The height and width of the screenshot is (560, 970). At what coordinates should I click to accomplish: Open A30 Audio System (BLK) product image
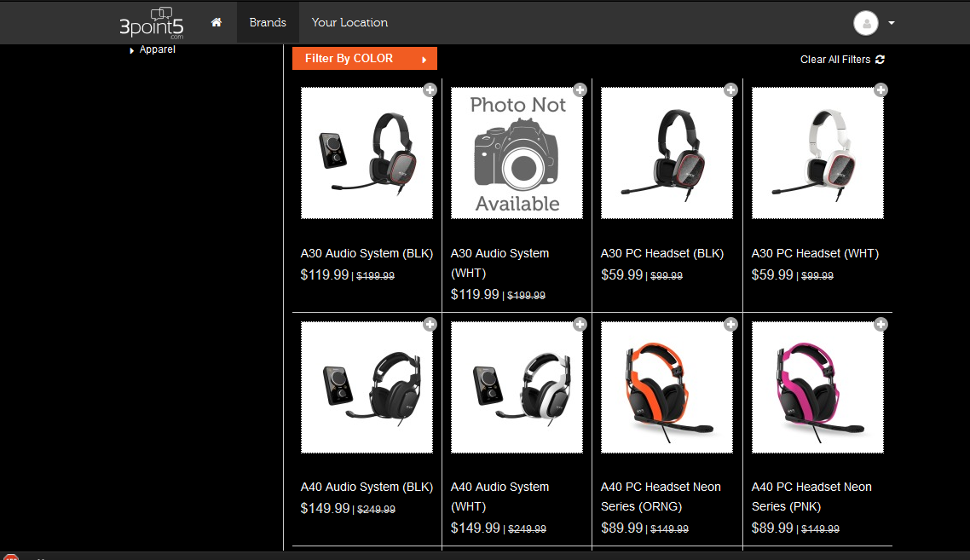coord(367,153)
